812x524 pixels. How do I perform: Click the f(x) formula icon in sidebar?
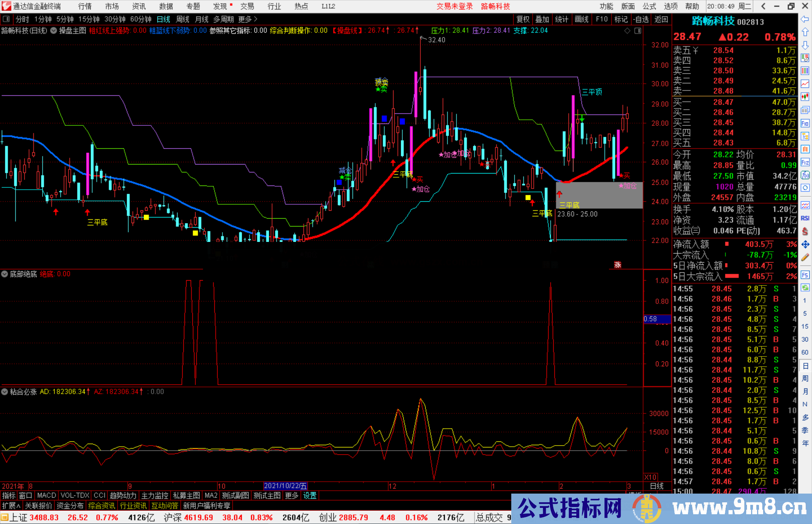pyautogui.click(x=805, y=175)
